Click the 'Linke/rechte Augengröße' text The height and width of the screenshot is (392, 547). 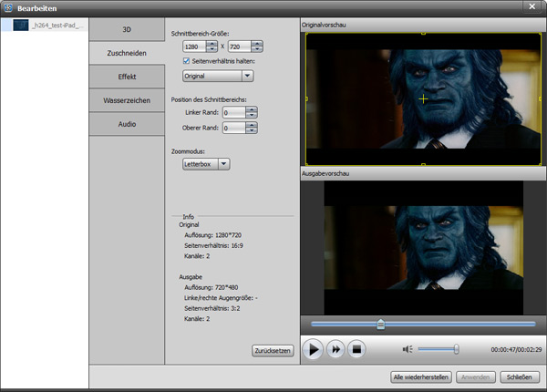[221, 298]
